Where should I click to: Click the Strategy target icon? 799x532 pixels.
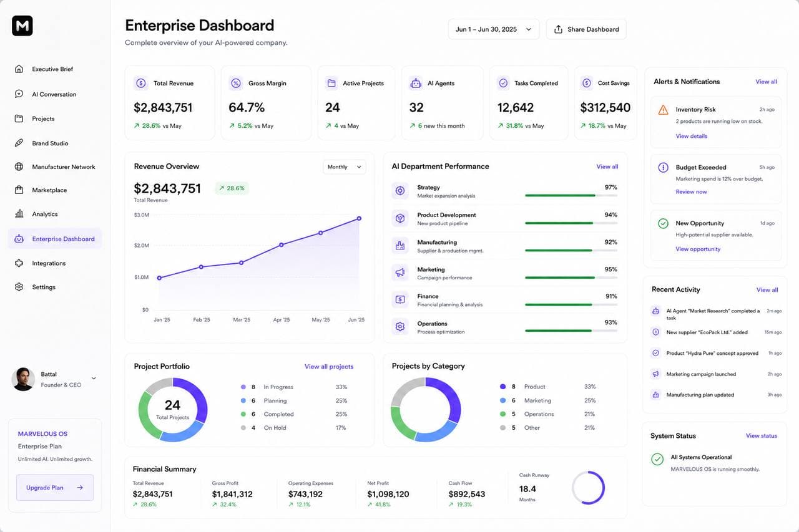pos(400,191)
